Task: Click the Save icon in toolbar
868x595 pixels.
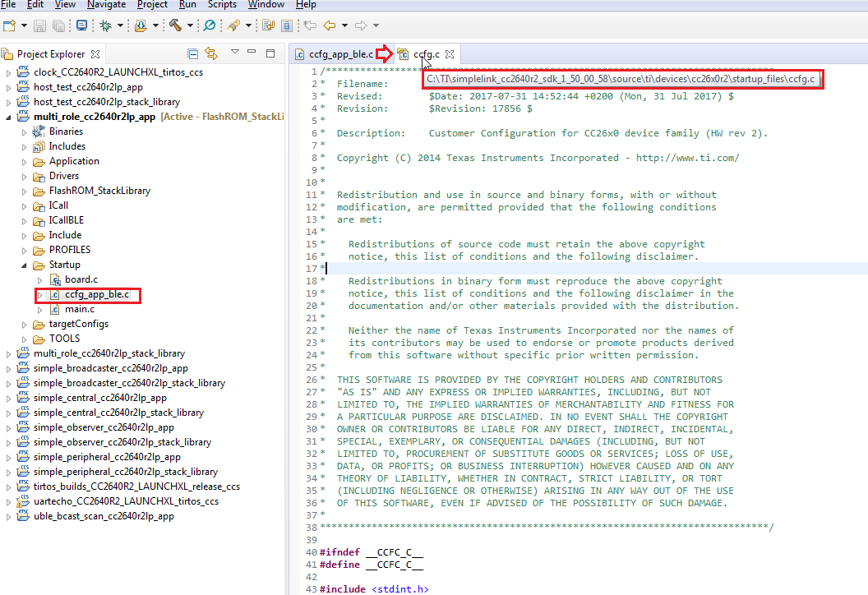Action: coord(39,25)
